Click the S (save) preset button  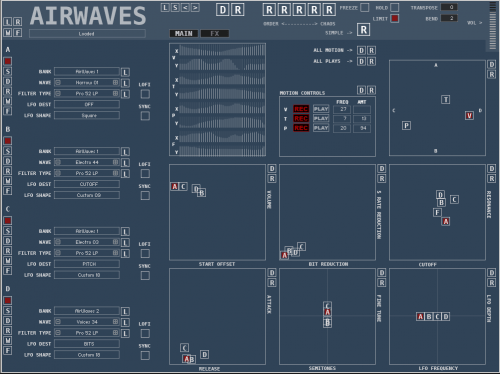pos(175,8)
